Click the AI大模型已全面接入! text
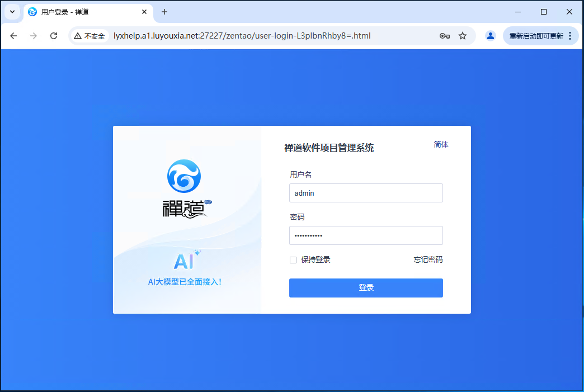Screen dimensions: 584x392 tap(185, 282)
